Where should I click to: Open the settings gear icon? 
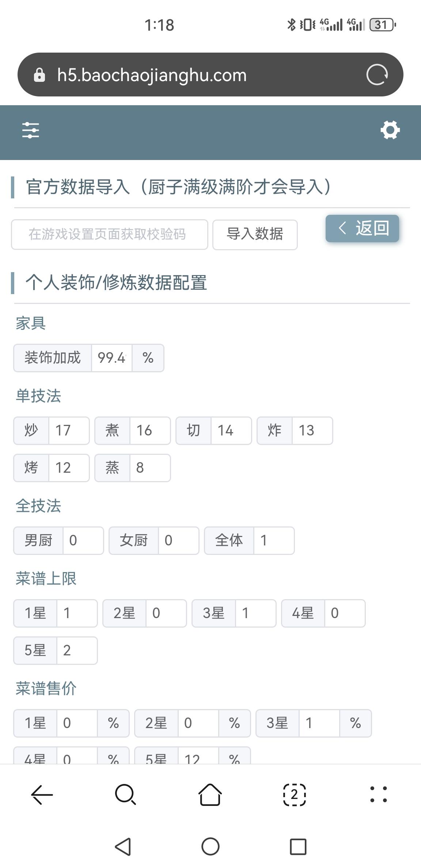click(x=390, y=130)
